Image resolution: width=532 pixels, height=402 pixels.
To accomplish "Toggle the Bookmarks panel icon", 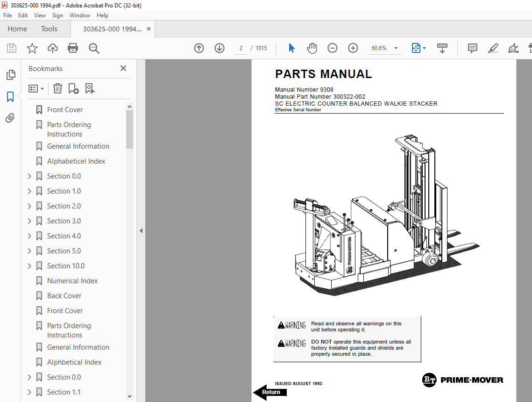I will pos(10,96).
